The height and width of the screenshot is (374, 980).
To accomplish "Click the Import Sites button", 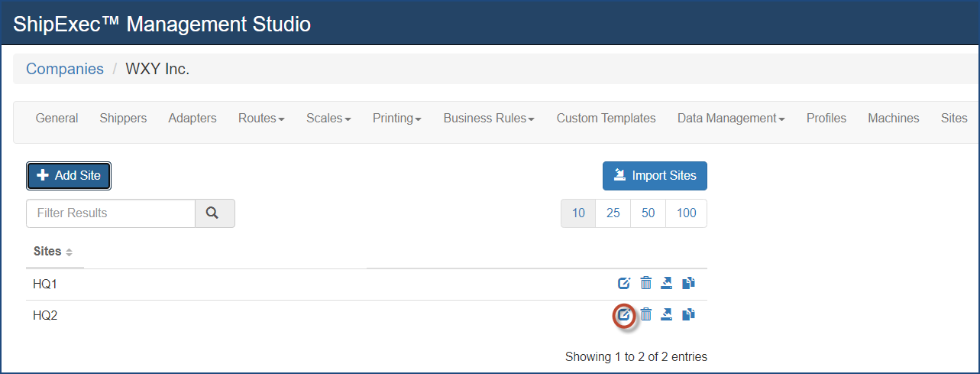I will (x=655, y=176).
